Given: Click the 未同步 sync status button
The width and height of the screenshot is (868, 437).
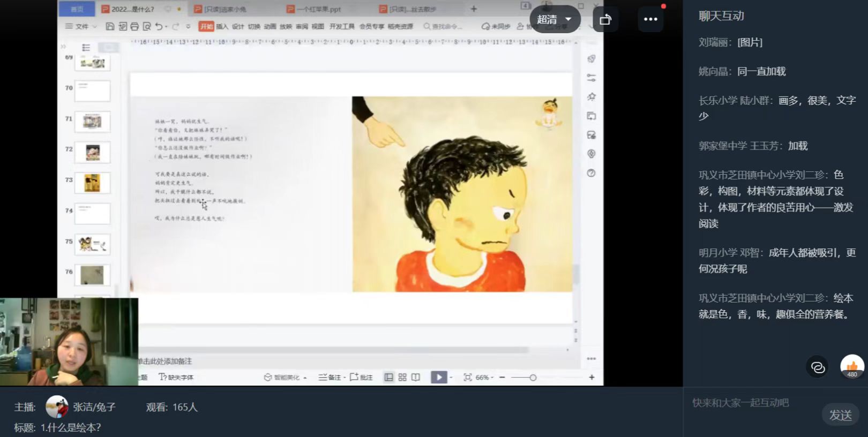Looking at the screenshot, I should tap(496, 26).
